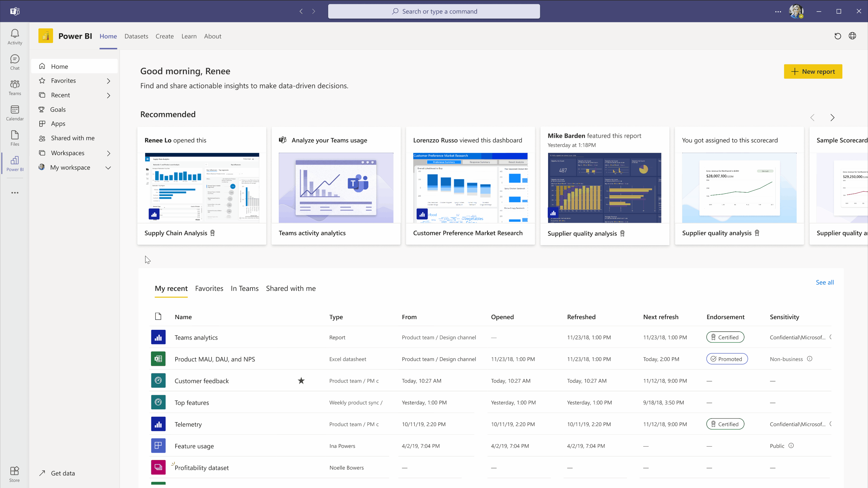Select the Create menu item

pyautogui.click(x=164, y=36)
